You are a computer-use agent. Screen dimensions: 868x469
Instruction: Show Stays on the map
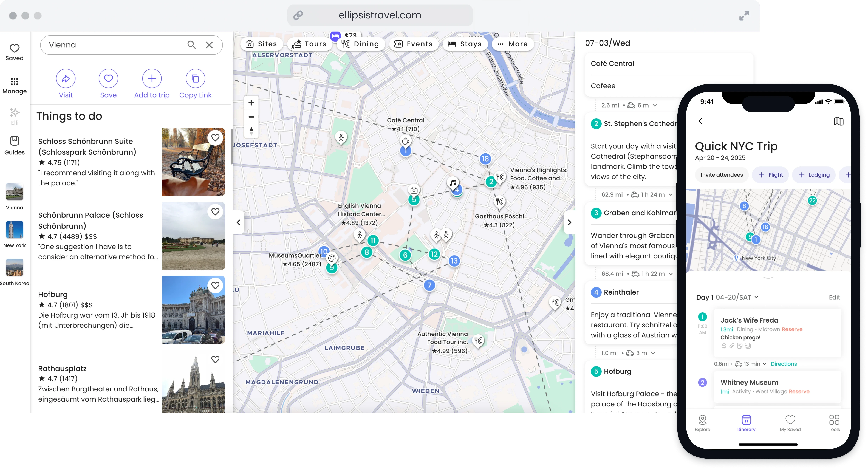pyautogui.click(x=465, y=44)
